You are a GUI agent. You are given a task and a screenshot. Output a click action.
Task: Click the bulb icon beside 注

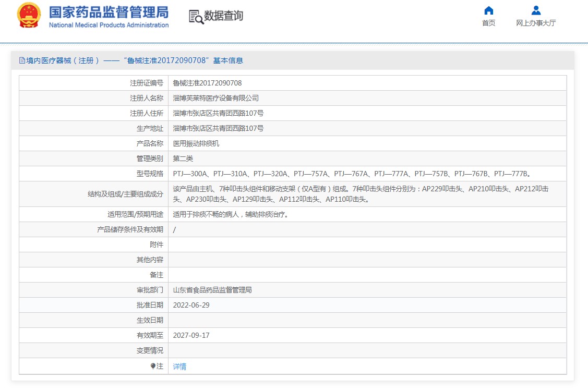pos(153,366)
